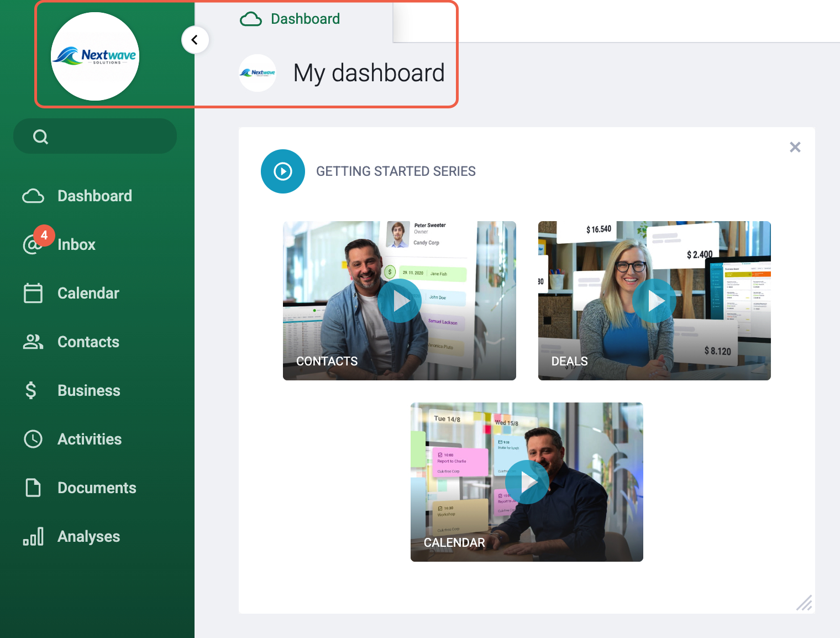
Task: Play the Calendar tutorial video
Action: click(527, 482)
